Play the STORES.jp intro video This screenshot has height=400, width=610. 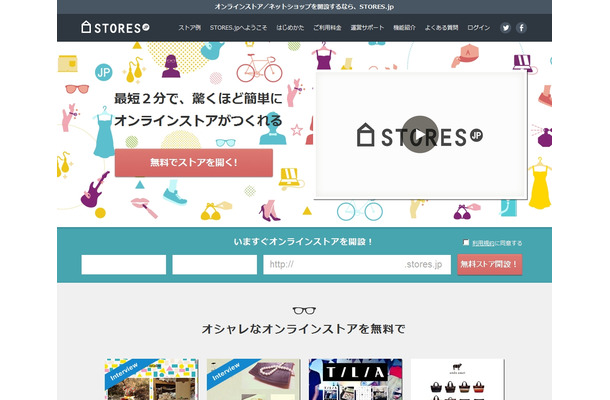coord(420,135)
